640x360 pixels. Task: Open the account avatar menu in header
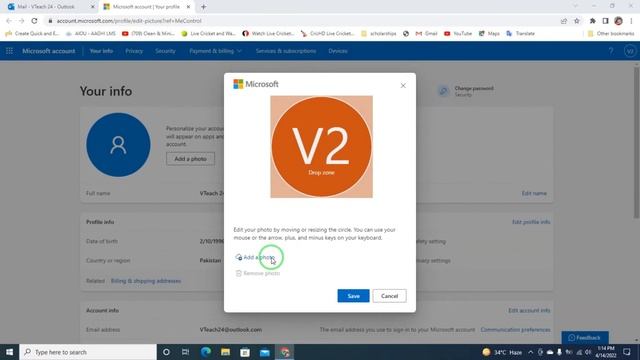[x=630, y=51]
